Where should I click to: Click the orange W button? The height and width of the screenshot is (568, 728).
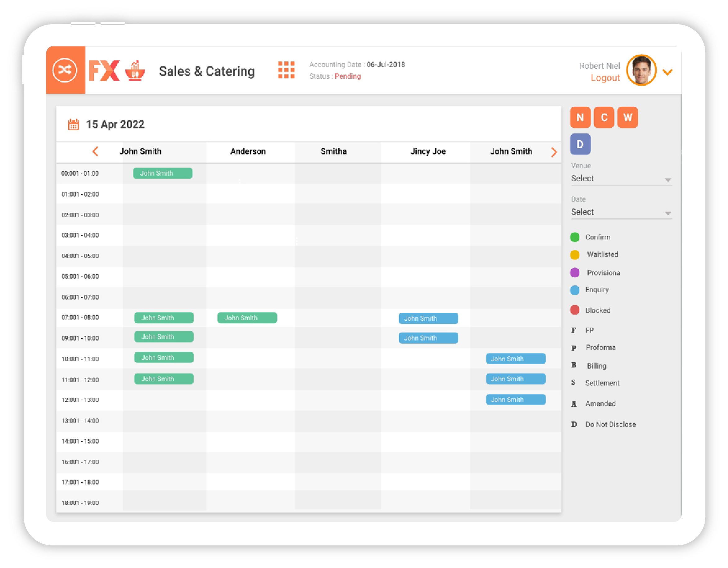point(627,118)
